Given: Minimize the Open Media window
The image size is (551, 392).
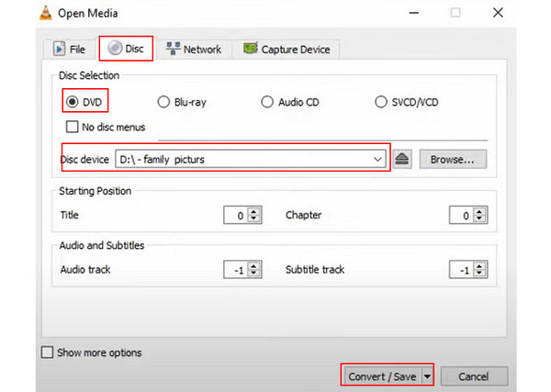Looking at the screenshot, I should point(414,13).
